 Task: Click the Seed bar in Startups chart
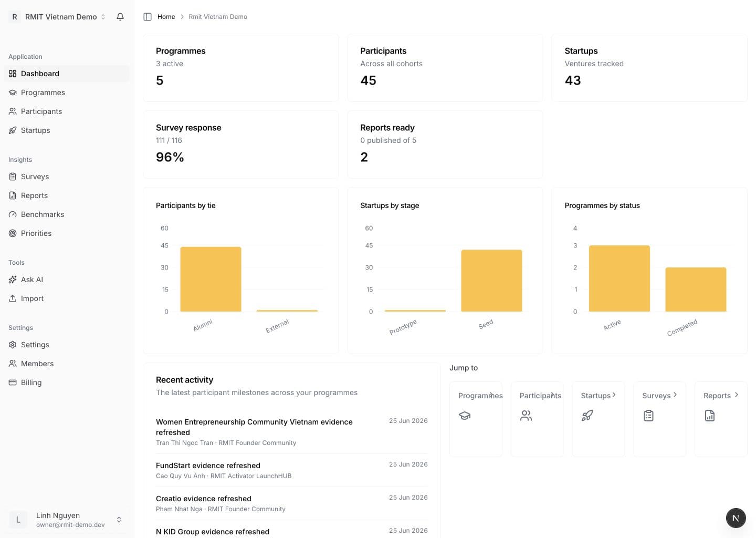pyautogui.click(x=491, y=281)
